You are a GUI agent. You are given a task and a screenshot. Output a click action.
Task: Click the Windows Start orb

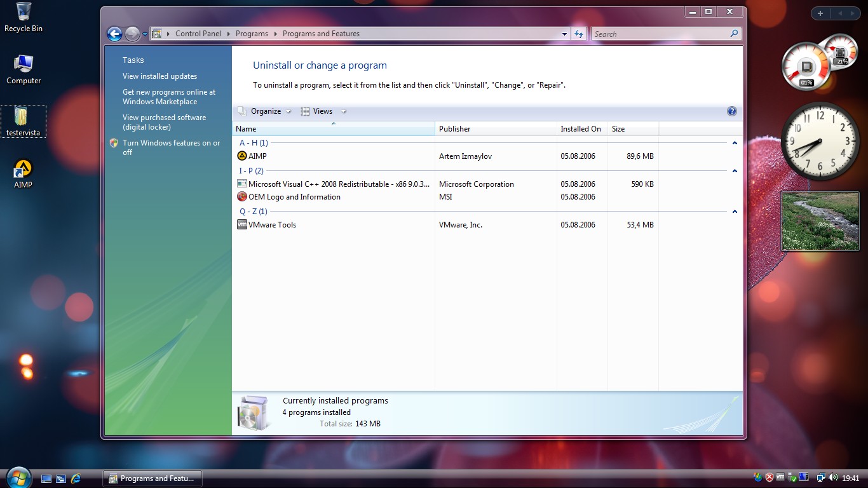tap(18, 477)
